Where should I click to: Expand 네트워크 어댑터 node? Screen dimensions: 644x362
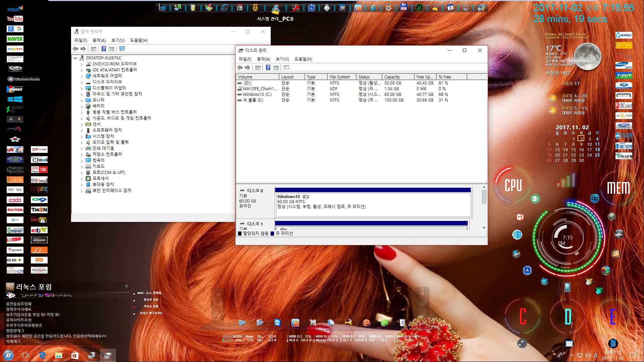[82, 76]
